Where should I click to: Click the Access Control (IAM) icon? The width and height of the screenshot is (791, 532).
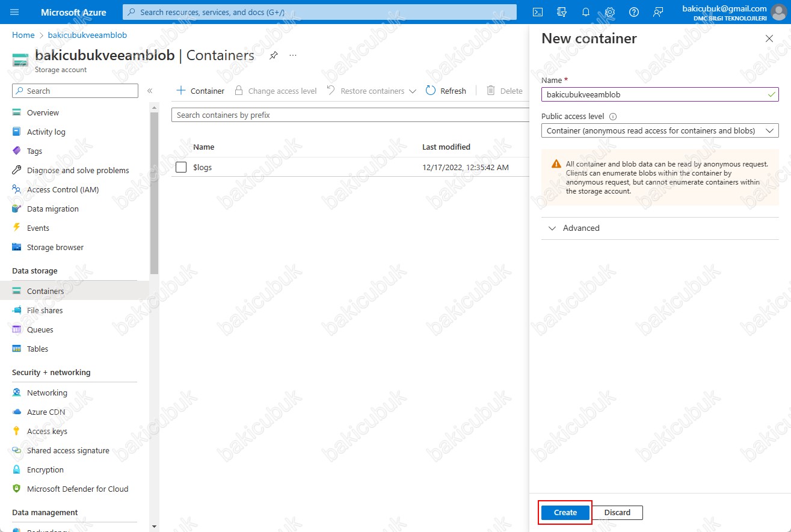tap(17, 189)
